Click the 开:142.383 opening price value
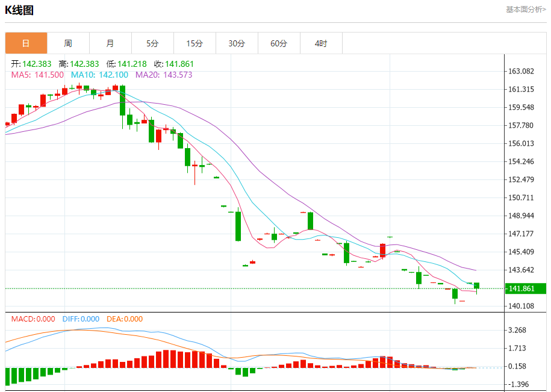The image size is (551, 392). point(31,64)
